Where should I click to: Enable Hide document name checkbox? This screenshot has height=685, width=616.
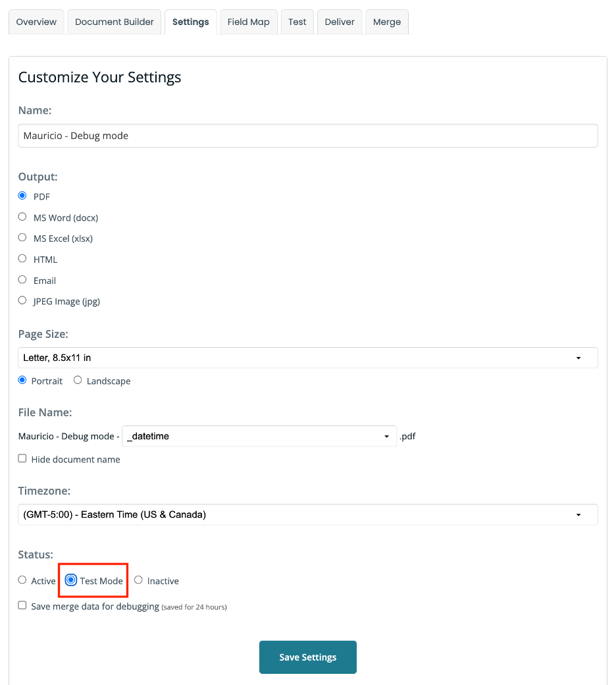point(22,458)
